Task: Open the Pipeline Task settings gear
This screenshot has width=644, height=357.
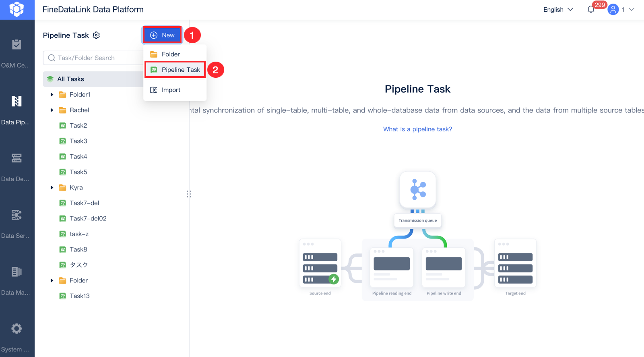Action: (x=96, y=35)
